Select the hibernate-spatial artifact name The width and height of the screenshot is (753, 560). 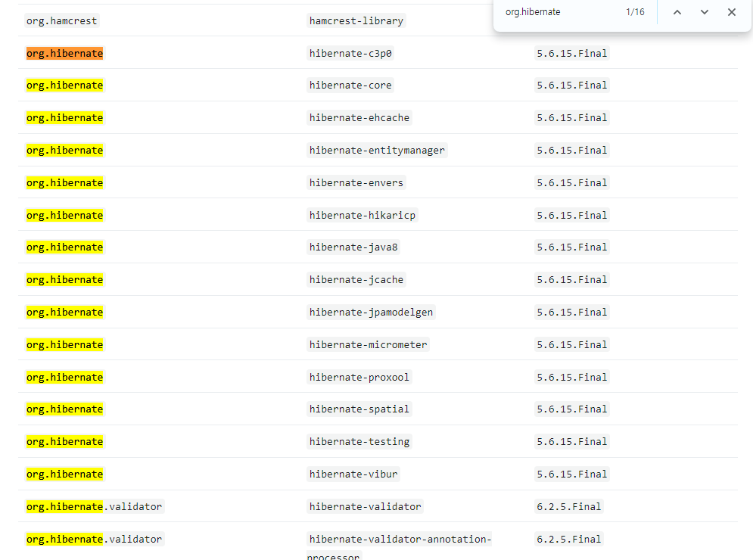pyautogui.click(x=359, y=409)
